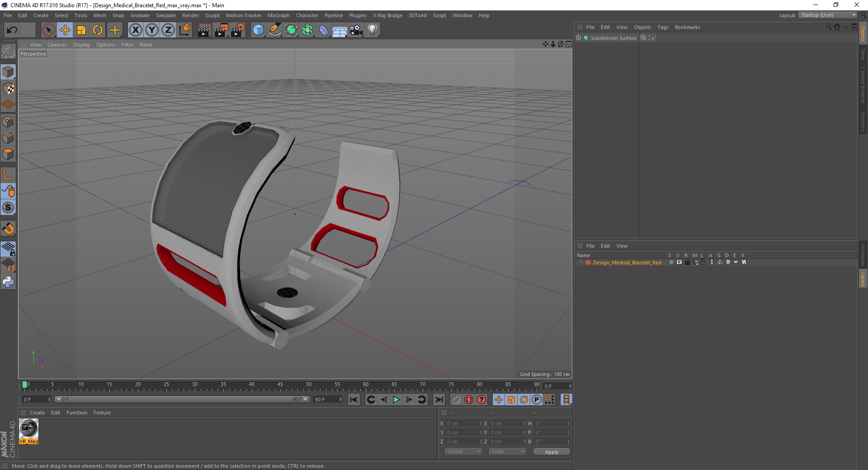Select the Spline Pen tool icon
868x470 pixels.
point(274,30)
